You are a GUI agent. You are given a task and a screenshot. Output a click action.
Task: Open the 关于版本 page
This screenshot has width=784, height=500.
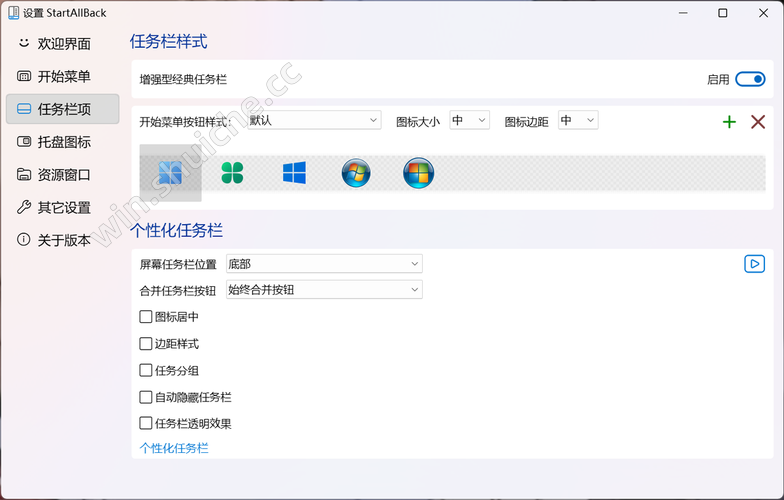[x=62, y=240]
